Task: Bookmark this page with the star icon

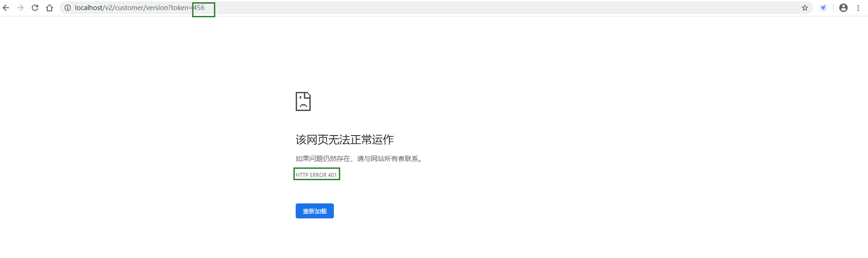Action: pos(805,8)
